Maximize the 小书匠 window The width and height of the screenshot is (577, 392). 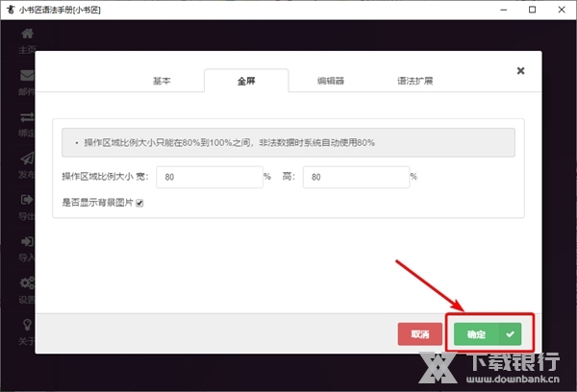point(532,10)
